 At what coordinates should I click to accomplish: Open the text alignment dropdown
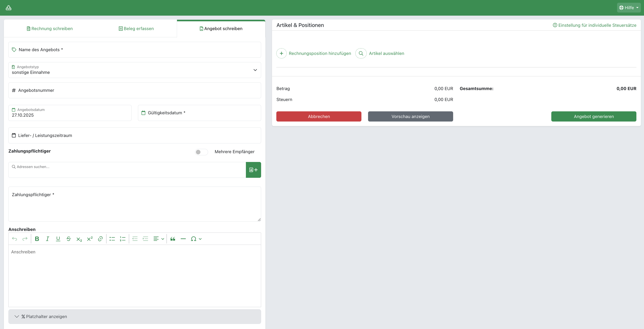point(158,239)
